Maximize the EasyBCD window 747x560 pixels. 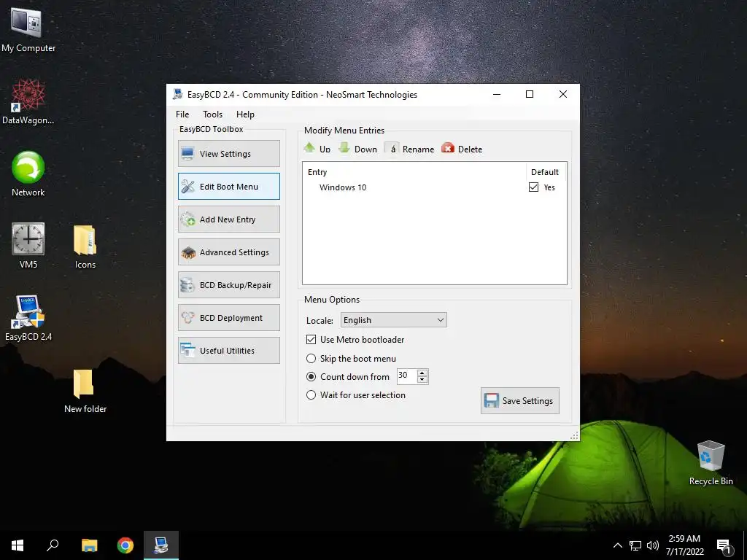[x=530, y=94]
